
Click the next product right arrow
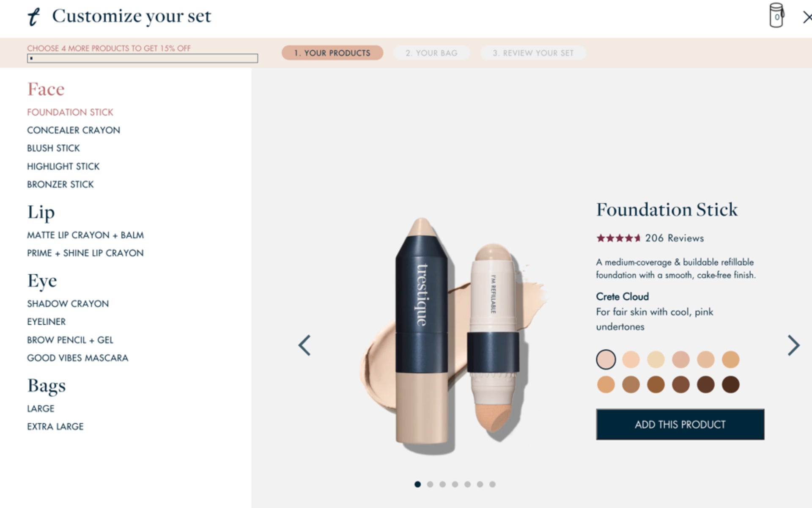click(793, 345)
